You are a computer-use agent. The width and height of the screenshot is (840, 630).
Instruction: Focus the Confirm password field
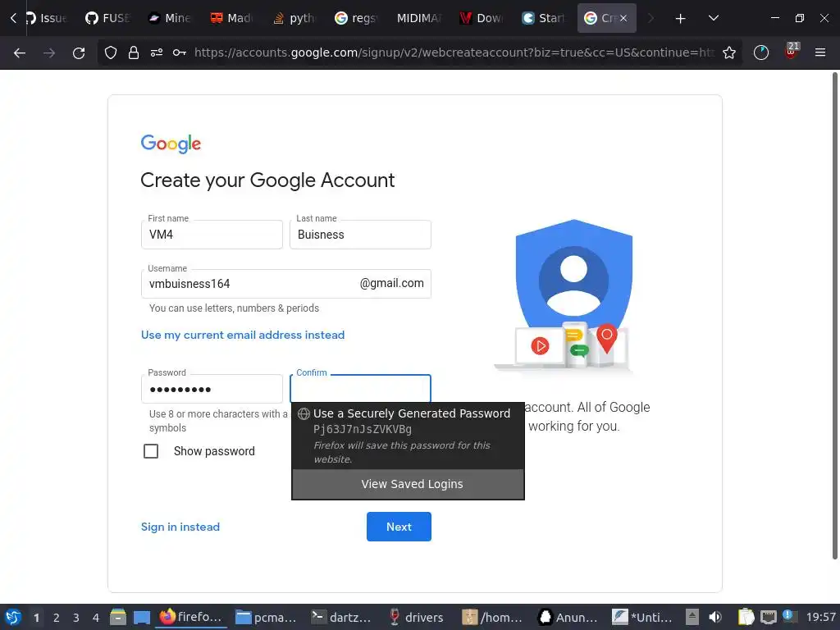click(360, 388)
